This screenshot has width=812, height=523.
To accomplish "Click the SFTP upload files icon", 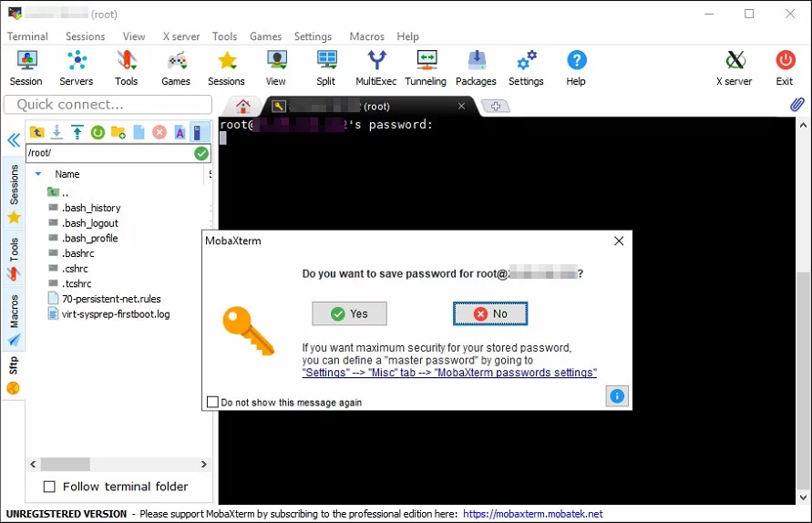I will (77, 132).
